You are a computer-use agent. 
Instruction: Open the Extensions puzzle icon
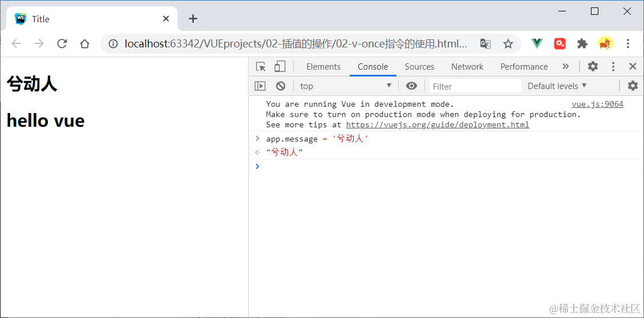(582, 43)
